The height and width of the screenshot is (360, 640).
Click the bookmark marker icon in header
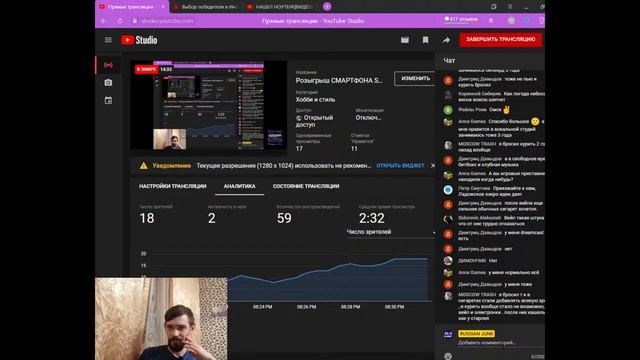click(425, 40)
